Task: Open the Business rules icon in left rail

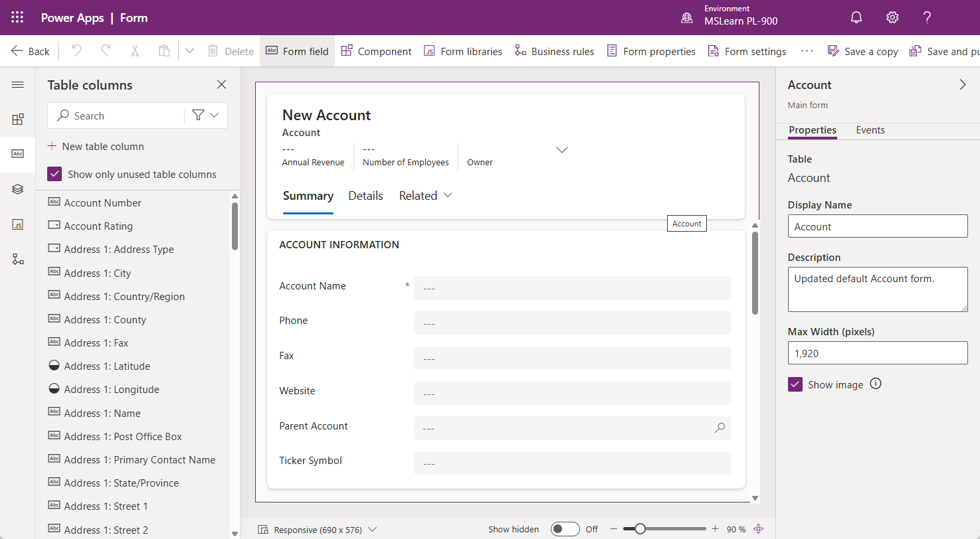Action: point(18,259)
